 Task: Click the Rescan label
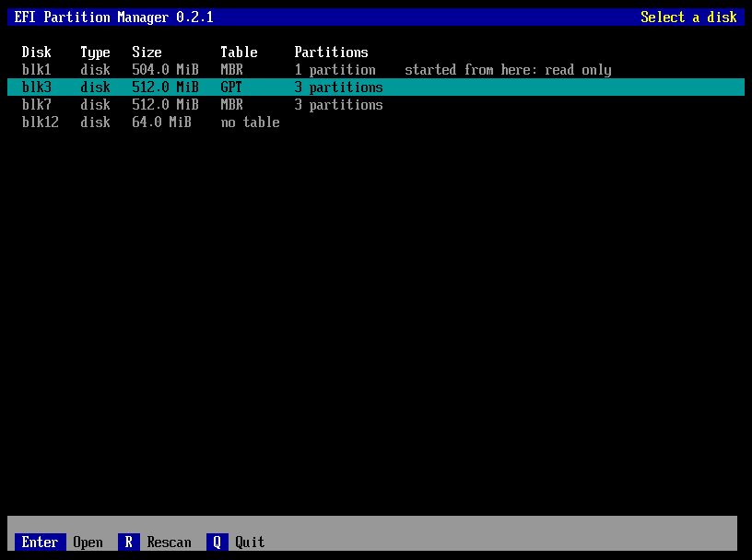(x=169, y=542)
